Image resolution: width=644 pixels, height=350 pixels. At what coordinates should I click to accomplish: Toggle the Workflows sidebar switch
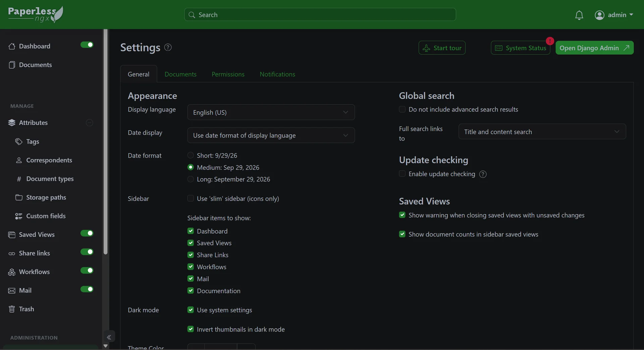click(87, 270)
